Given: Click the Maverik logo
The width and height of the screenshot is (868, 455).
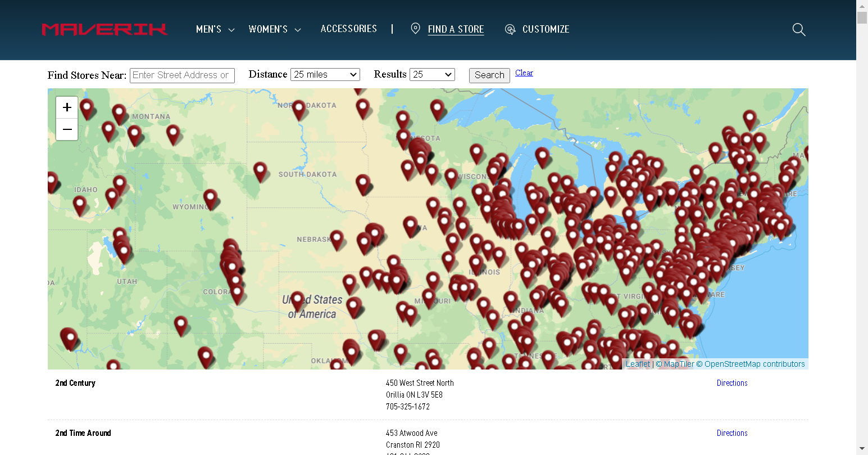Looking at the screenshot, I should (x=104, y=29).
